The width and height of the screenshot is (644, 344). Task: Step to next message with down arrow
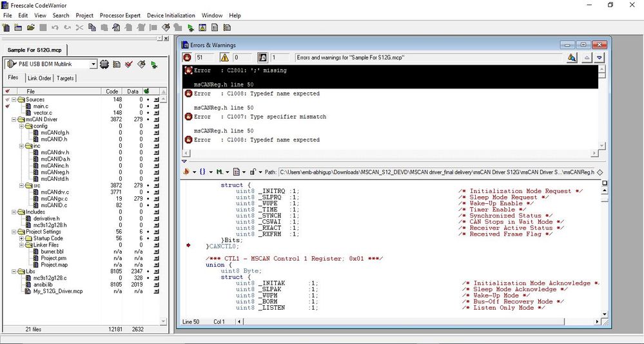[599, 57]
